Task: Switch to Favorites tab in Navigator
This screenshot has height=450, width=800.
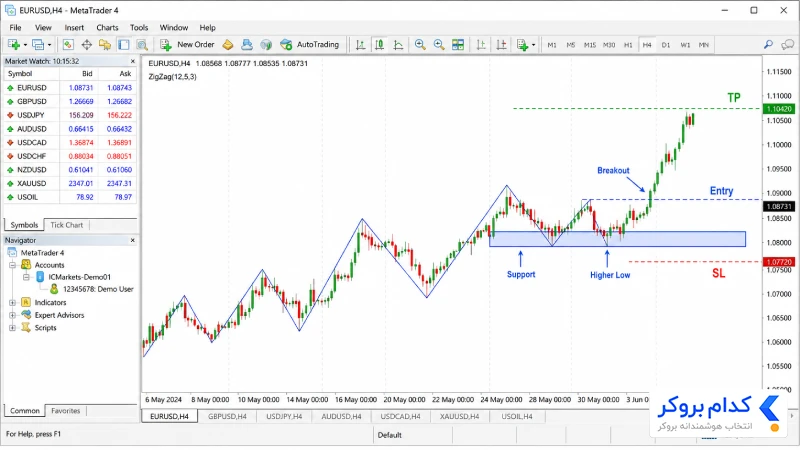Action: [x=66, y=411]
